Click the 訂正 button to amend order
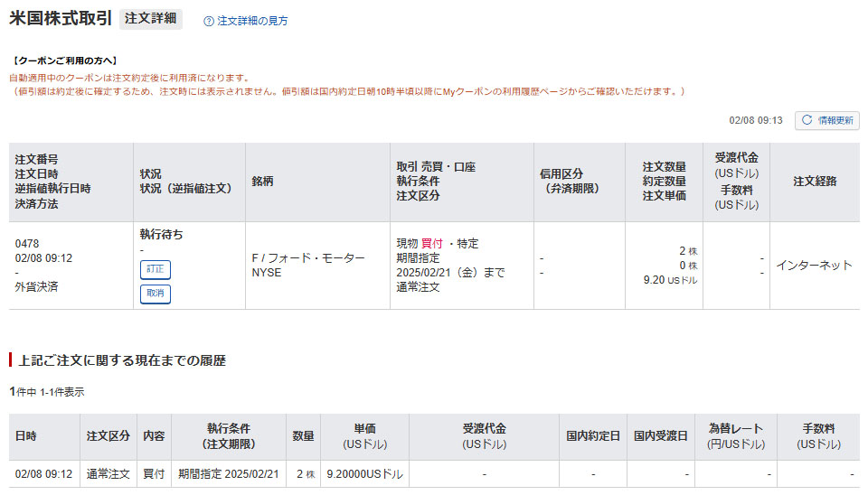 [156, 269]
